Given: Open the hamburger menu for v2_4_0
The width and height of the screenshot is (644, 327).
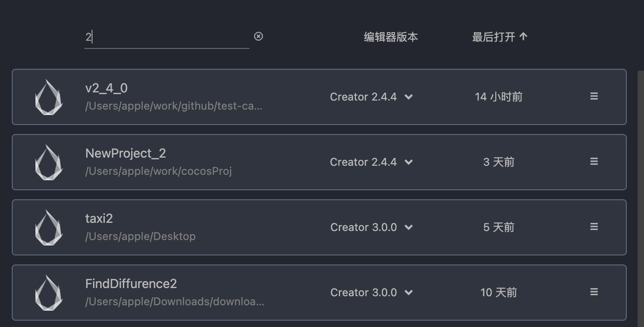Looking at the screenshot, I should click(x=594, y=96).
